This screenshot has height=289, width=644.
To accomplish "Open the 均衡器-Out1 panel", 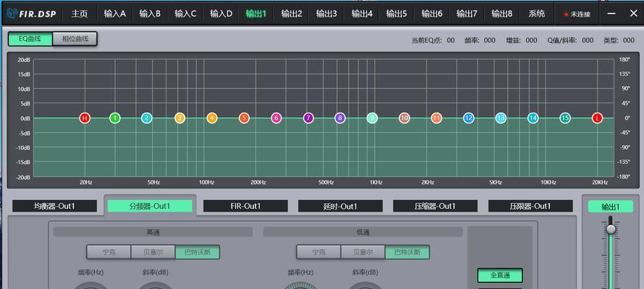I will 54,206.
